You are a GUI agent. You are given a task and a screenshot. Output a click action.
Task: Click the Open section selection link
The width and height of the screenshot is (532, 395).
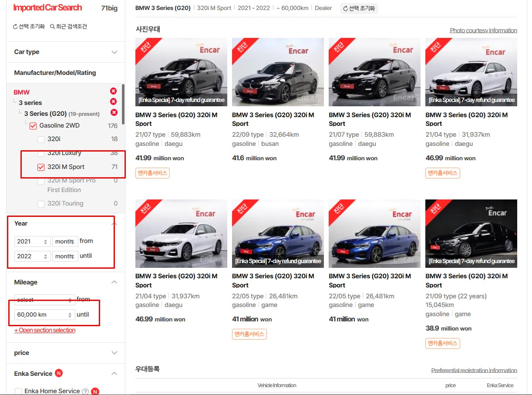pos(45,330)
